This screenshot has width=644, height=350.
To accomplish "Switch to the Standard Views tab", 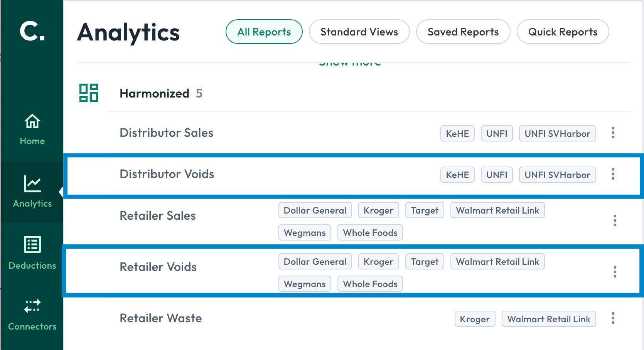I will pyautogui.click(x=359, y=32).
